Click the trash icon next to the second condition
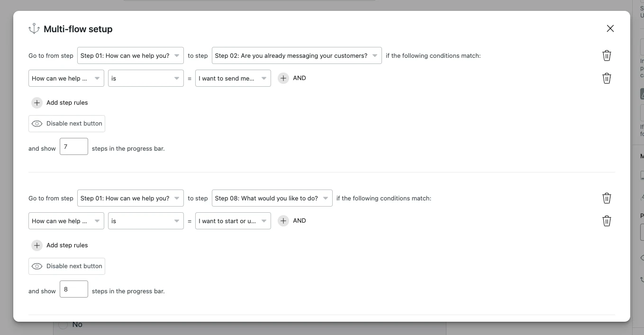 click(607, 221)
